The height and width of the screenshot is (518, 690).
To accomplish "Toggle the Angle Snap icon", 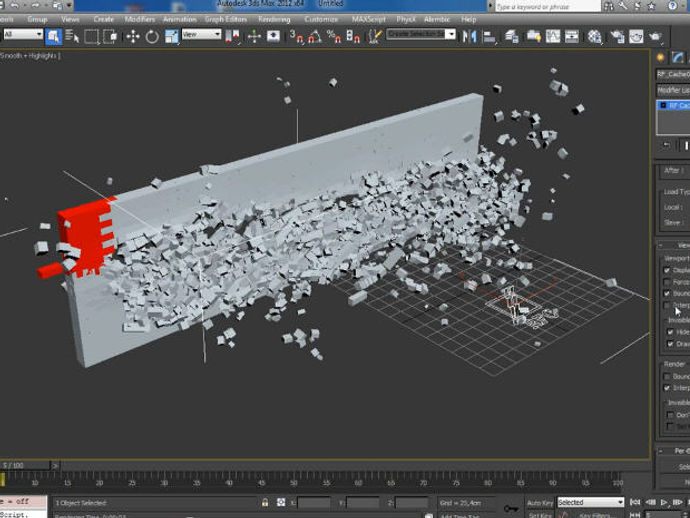I will pos(315,36).
